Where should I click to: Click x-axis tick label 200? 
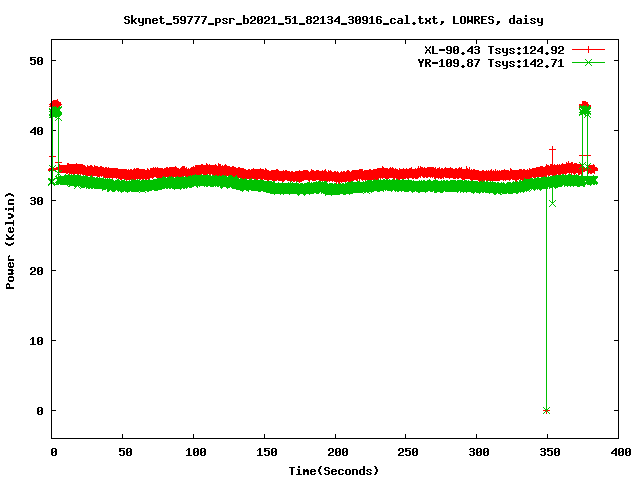338,452
